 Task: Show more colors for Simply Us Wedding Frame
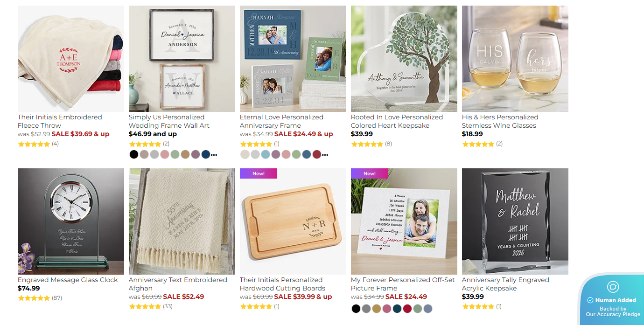pyautogui.click(x=214, y=155)
